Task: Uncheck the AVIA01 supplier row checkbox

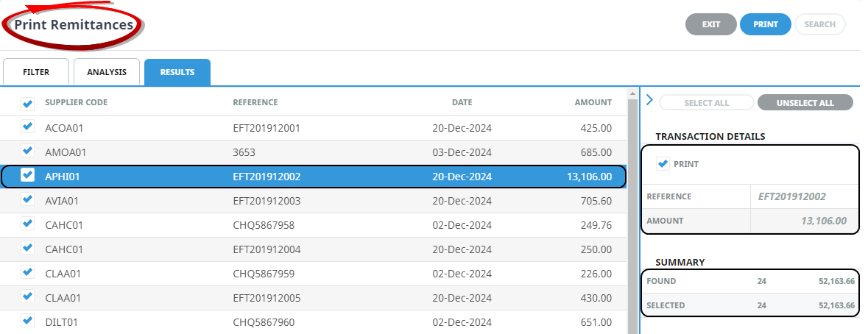Action: [x=28, y=199]
